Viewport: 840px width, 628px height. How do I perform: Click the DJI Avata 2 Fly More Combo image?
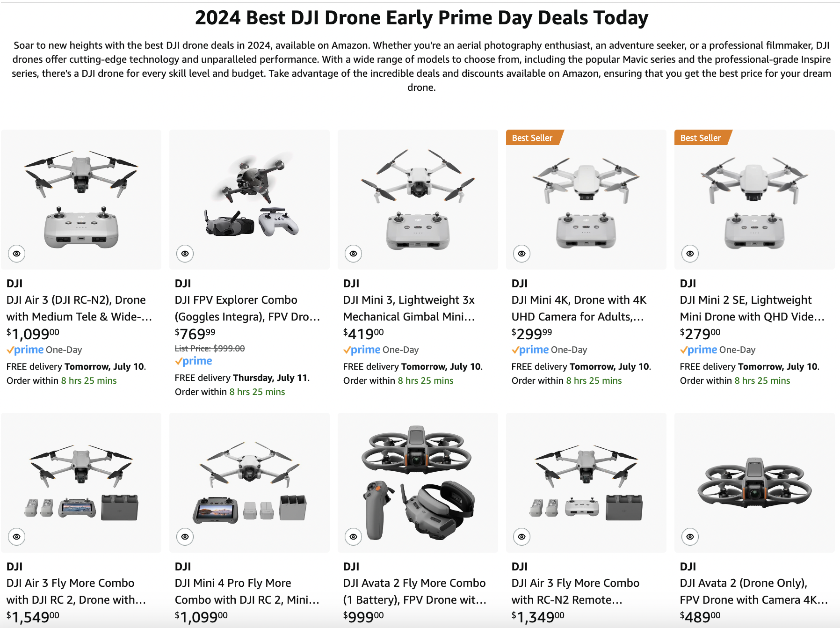[418, 482]
